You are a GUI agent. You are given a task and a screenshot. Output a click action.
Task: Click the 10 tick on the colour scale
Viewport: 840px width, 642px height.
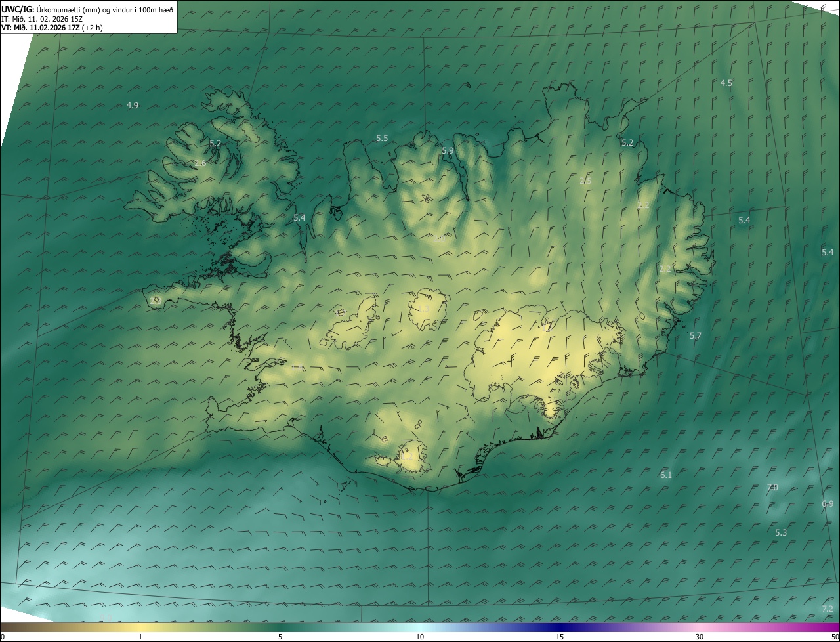click(x=420, y=637)
